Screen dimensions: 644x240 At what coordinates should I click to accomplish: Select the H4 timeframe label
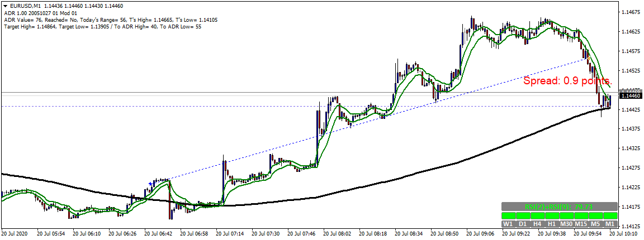click(x=538, y=224)
